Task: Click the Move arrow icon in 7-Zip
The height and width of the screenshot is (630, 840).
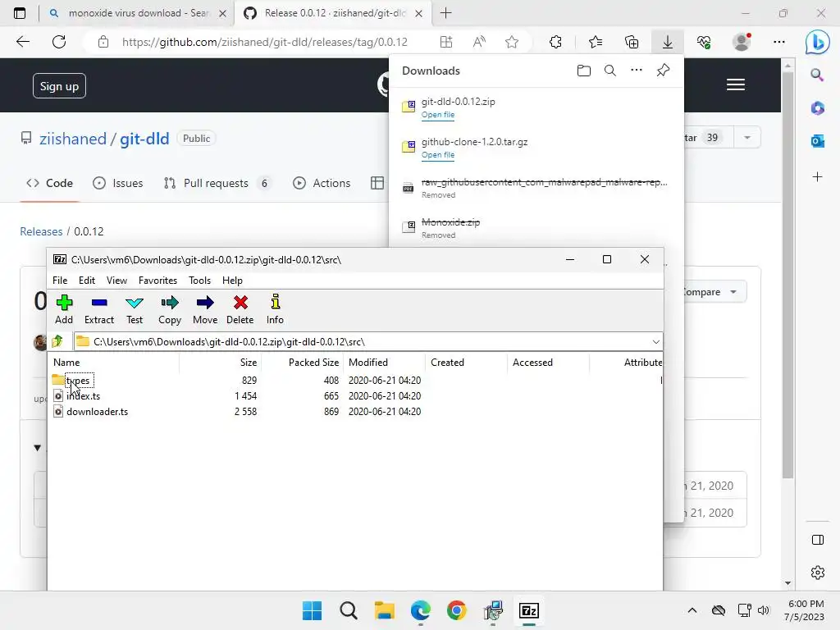Action: (204, 303)
